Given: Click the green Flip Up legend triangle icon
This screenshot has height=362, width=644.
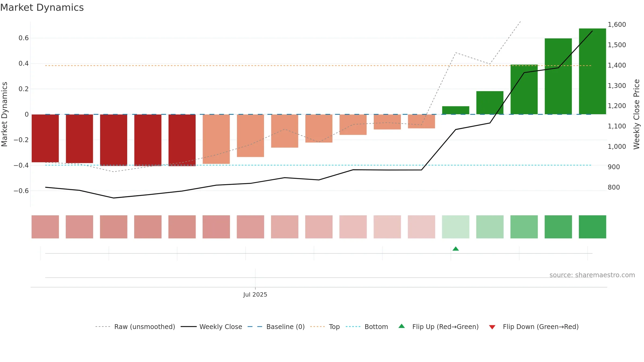Looking at the screenshot, I should click(402, 326).
